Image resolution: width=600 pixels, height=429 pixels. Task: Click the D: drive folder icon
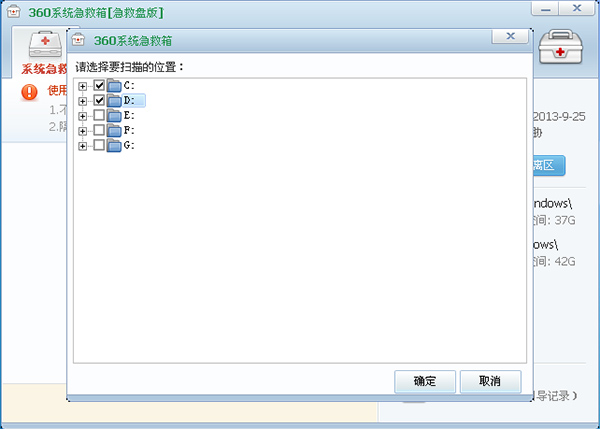(x=114, y=101)
